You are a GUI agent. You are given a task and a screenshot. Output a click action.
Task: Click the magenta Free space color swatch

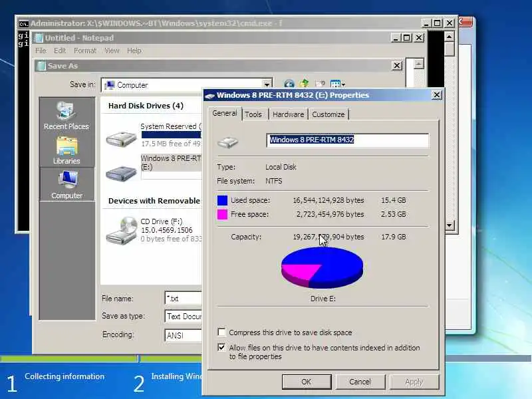tap(222, 214)
